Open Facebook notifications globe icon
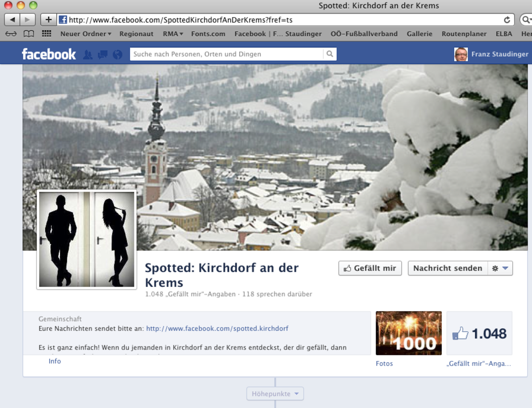 coord(117,55)
